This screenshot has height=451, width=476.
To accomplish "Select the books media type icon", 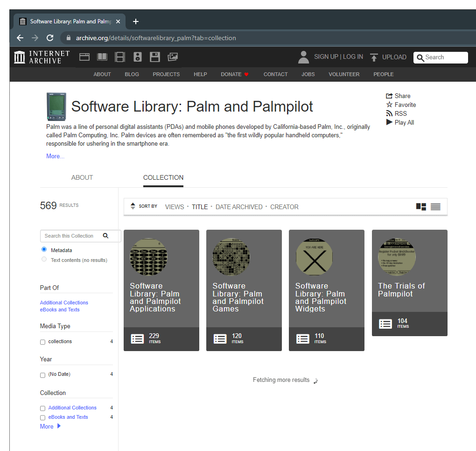I will click(x=102, y=56).
